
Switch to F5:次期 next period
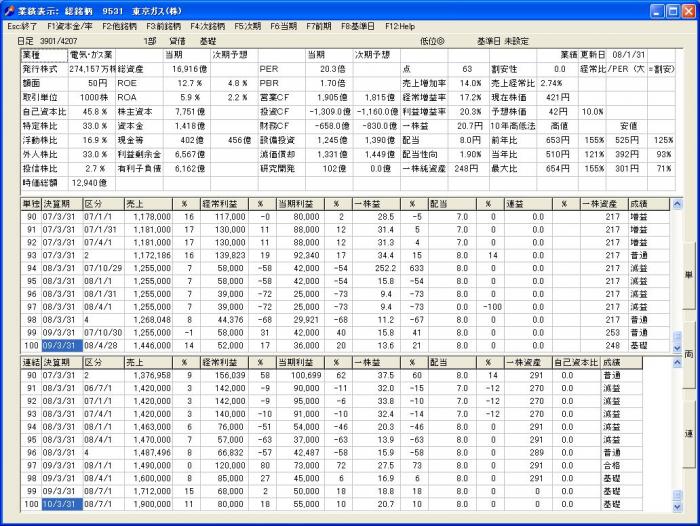point(247,26)
